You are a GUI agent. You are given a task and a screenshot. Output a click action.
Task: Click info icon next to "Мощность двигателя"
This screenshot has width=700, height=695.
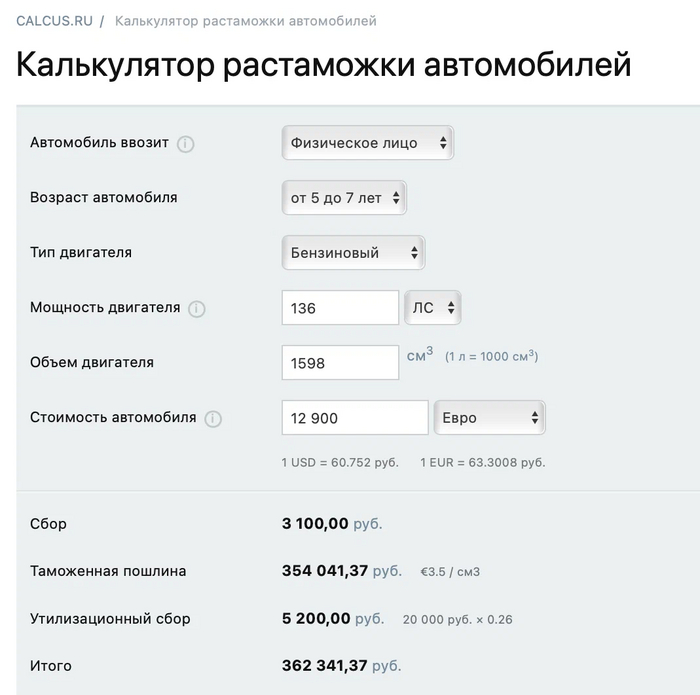(x=197, y=308)
